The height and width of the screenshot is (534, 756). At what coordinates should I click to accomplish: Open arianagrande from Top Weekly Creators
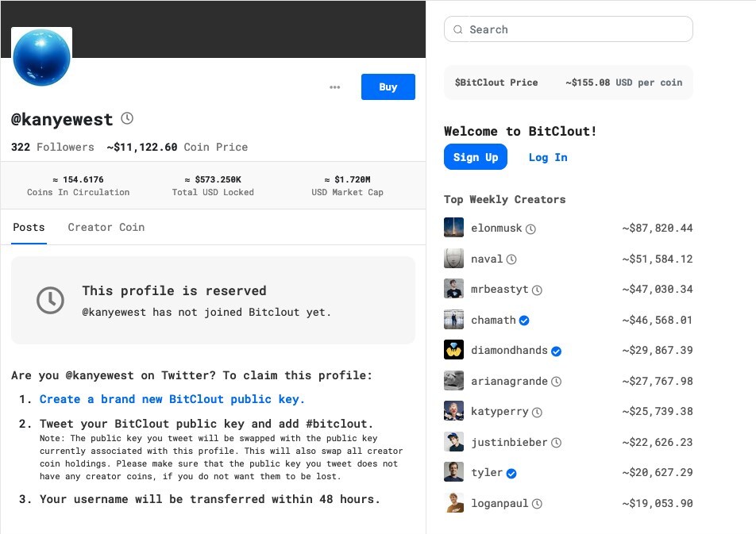pos(509,381)
